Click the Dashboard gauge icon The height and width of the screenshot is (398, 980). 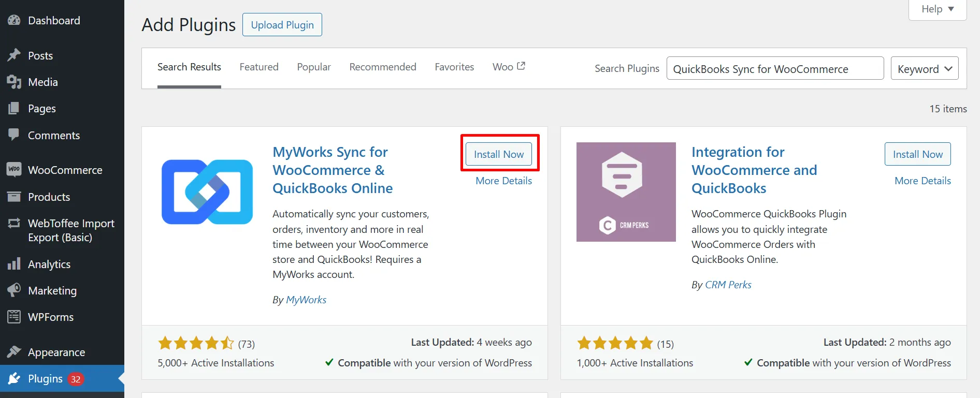click(14, 20)
